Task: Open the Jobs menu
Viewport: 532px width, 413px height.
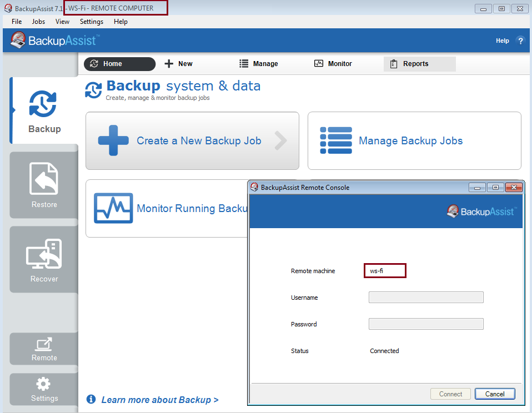Action: (x=38, y=22)
